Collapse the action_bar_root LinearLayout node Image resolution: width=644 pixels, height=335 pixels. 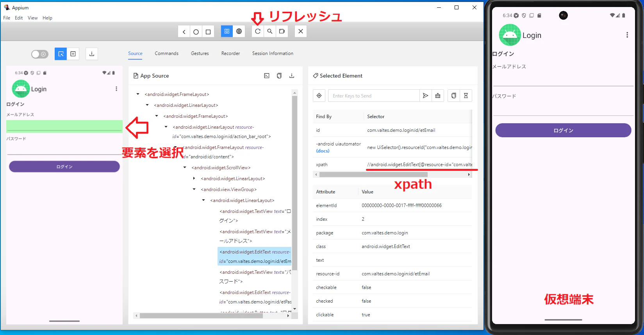click(x=166, y=127)
